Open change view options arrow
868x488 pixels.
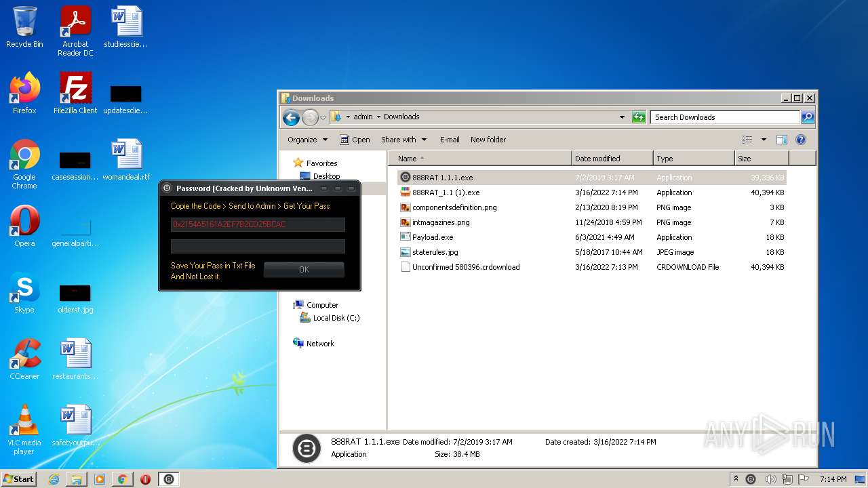(x=764, y=140)
